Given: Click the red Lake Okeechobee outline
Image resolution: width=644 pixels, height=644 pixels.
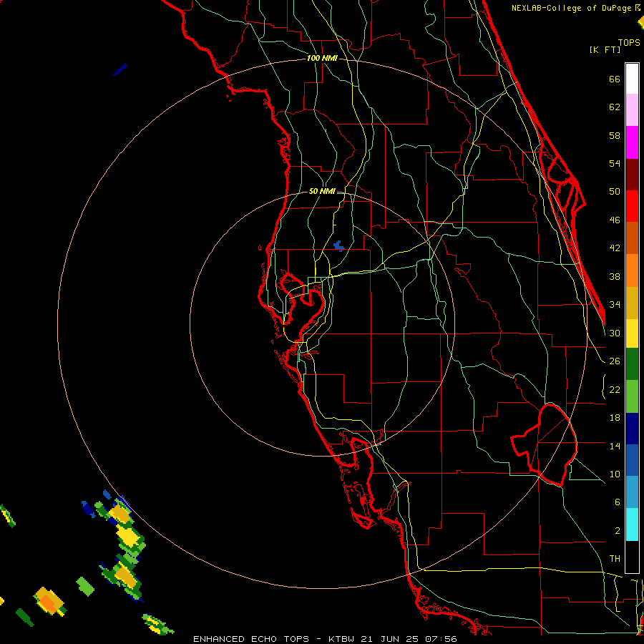Looking at the screenshot, I should coord(545,444).
